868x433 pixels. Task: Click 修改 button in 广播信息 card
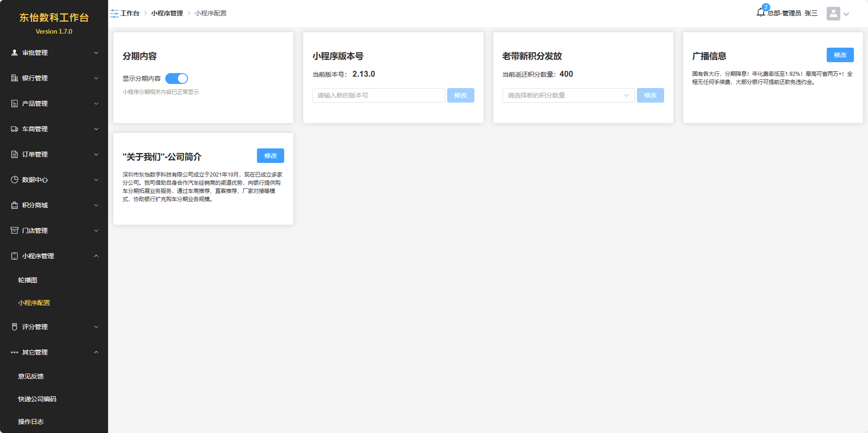[840, 55]
